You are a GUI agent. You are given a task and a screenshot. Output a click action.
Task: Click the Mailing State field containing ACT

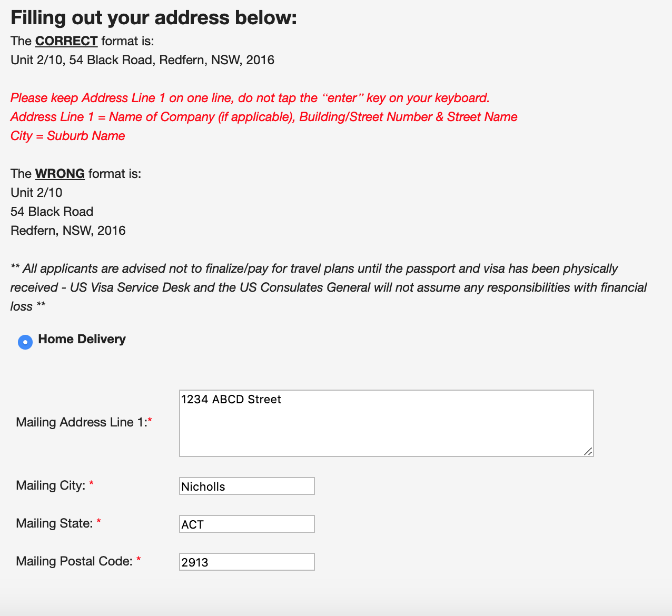246,524
